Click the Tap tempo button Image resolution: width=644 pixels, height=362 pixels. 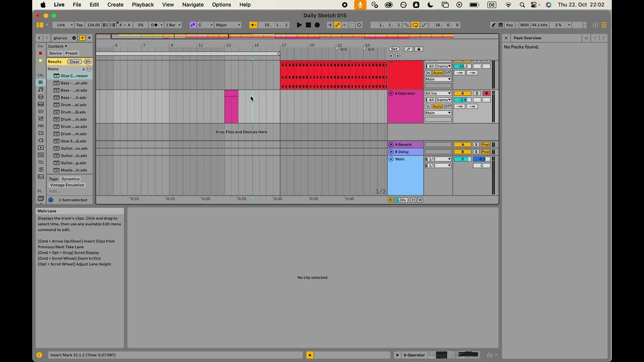[x=79, y=25]
